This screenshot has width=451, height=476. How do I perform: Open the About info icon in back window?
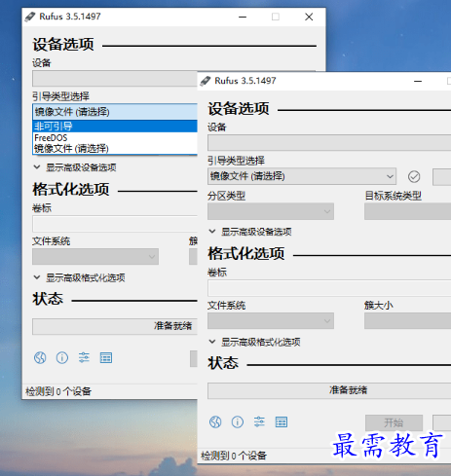click(x=62, y=357)
